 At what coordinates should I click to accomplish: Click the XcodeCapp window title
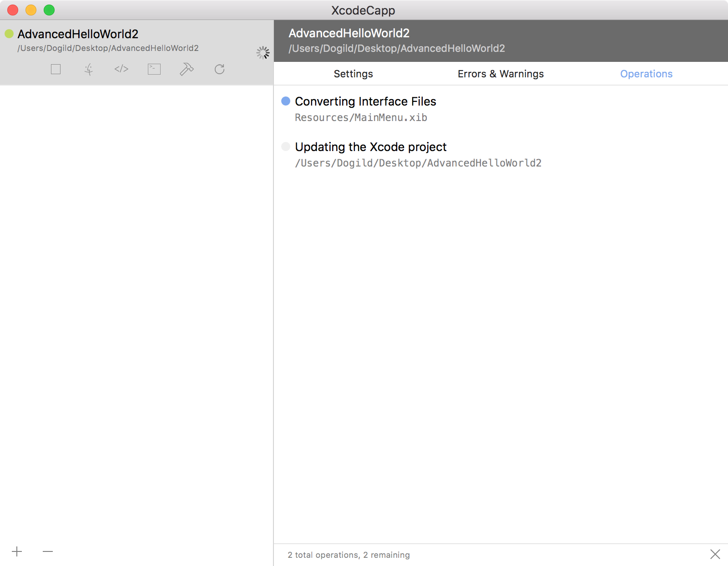363,10
